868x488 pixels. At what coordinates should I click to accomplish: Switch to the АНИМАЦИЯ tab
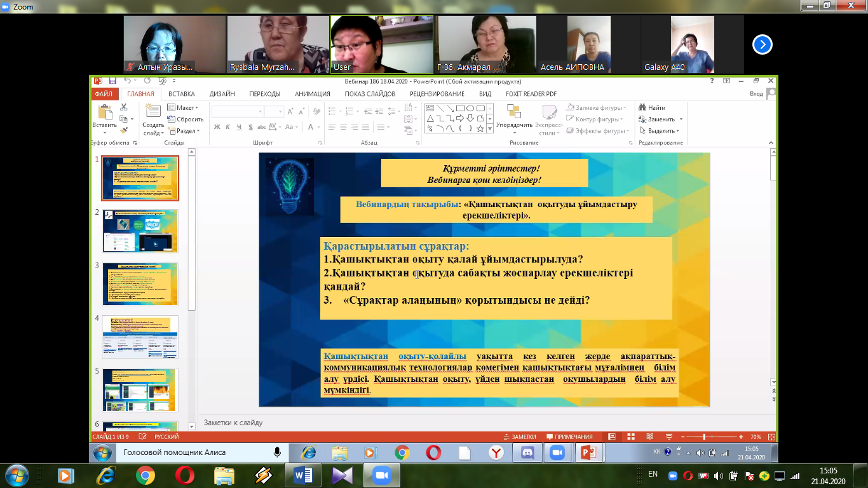312,94
